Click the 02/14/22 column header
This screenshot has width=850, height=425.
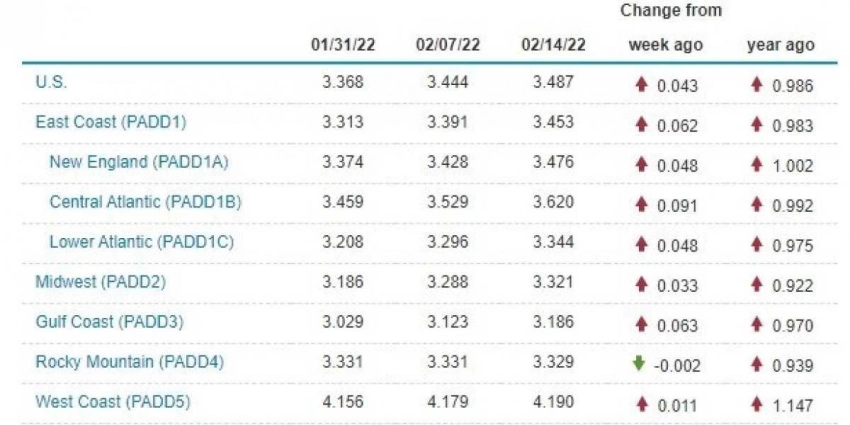click(x=555, y=45)
